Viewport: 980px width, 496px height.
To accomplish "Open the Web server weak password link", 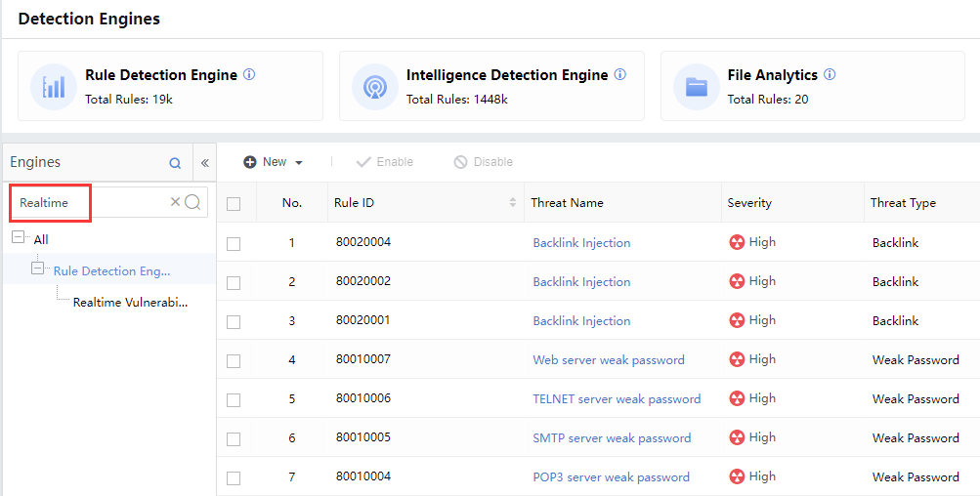I will (608, 360).
